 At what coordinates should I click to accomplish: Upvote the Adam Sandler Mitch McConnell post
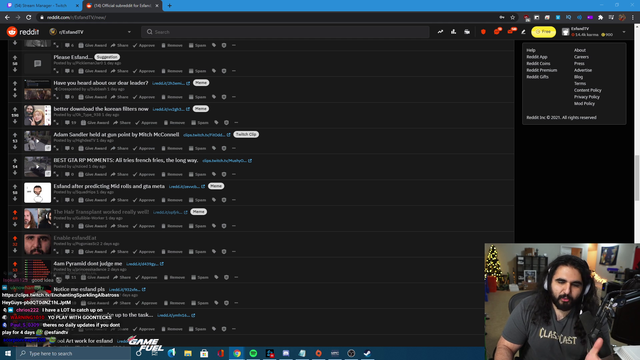coord(15,135)
